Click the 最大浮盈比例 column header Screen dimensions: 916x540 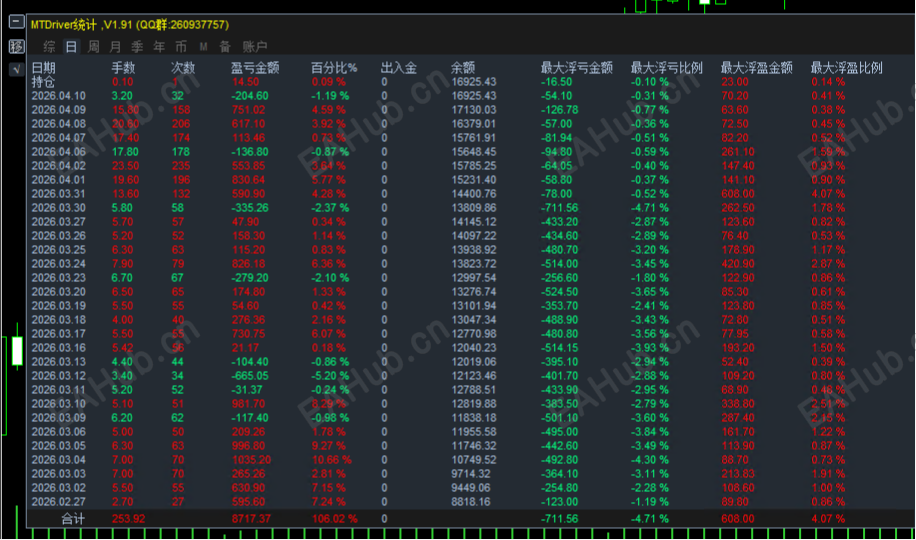pyautogui.click(x=846, y=68)
